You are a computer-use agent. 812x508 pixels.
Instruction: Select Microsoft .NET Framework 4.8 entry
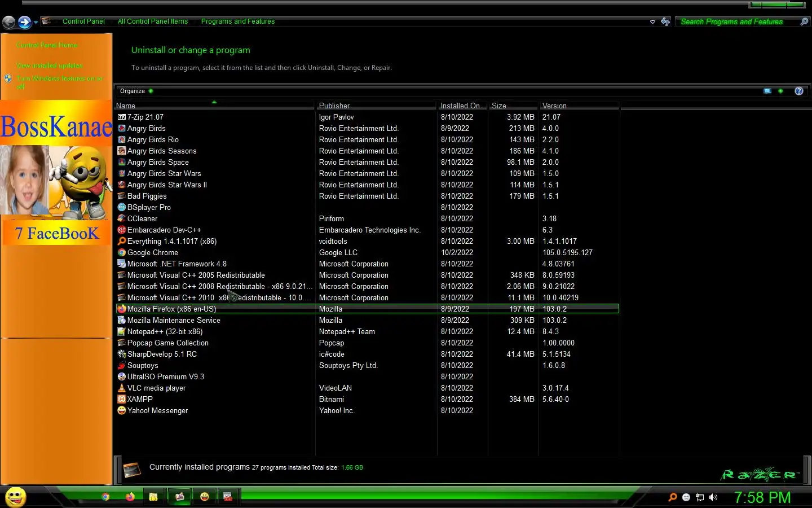click(367, 264)
